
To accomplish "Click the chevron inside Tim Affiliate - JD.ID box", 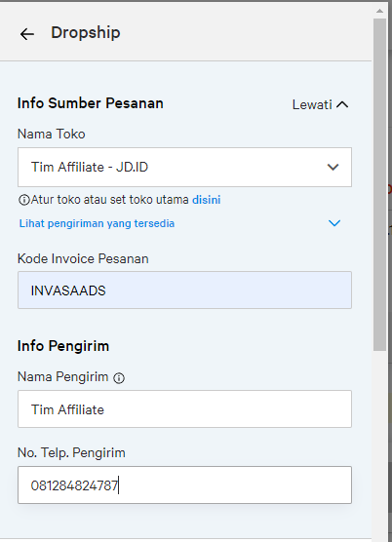I will [x=333, y=168].
